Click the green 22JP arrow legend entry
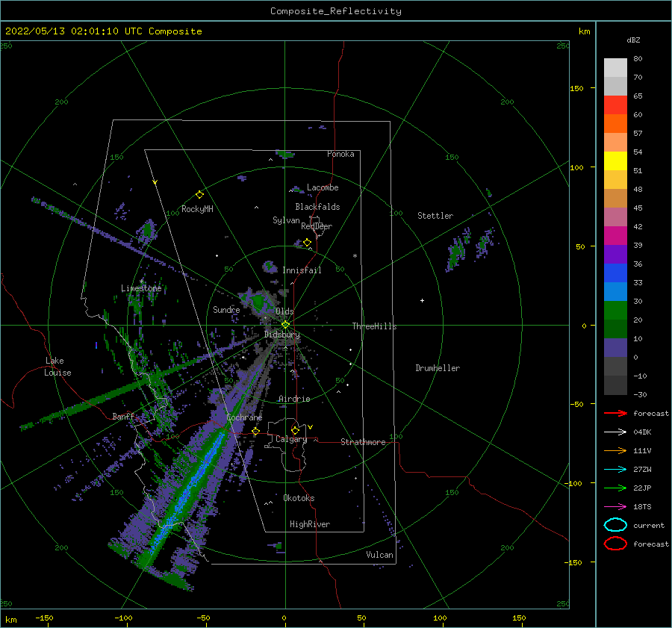 coord(615,488)
